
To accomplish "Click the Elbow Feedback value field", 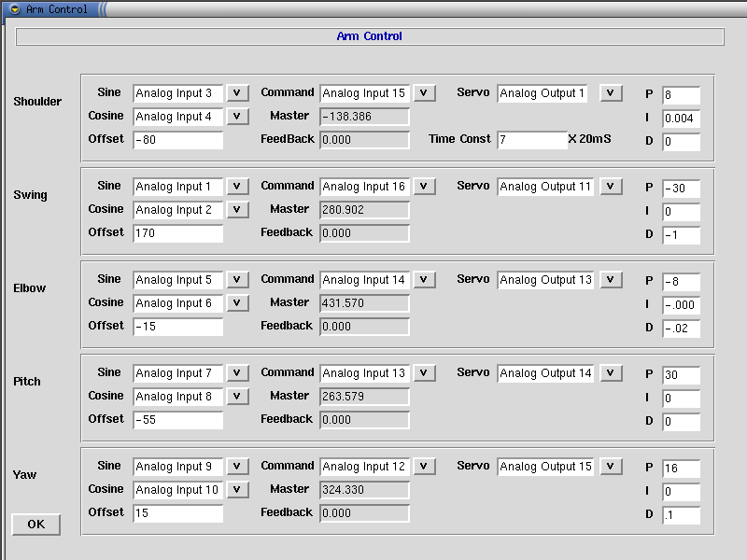I will pyautogui.click(x=364, y=327).
